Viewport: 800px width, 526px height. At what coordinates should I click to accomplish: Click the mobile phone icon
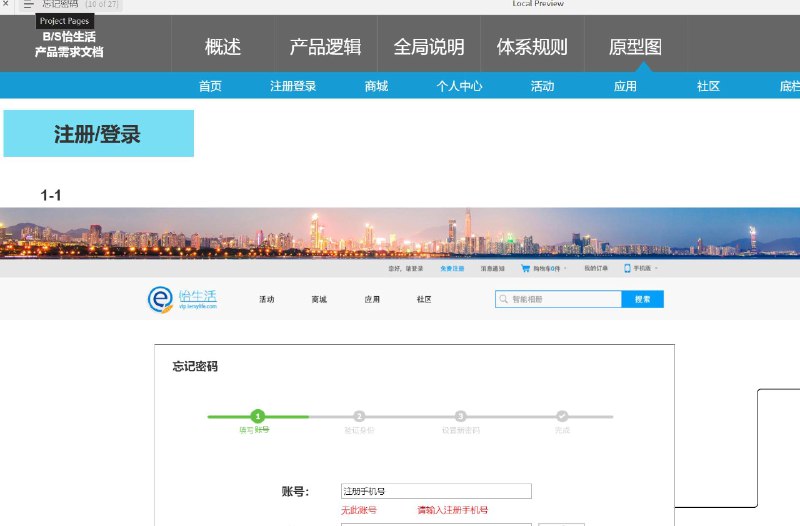[627, 268]
